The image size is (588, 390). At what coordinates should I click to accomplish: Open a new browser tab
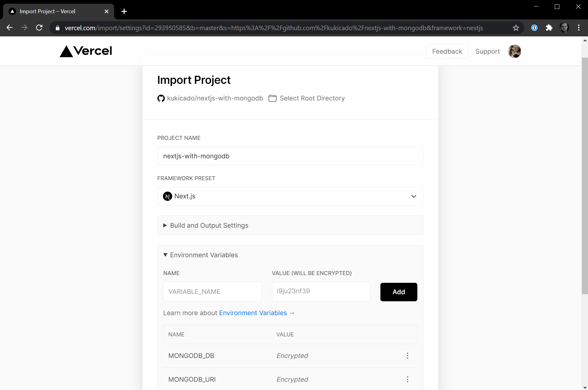click(124, 11)
